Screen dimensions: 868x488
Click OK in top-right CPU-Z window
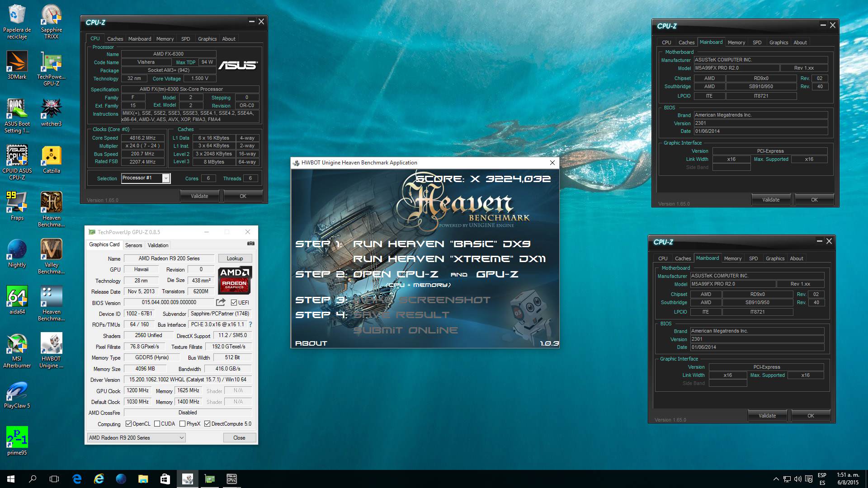coord(814,200)
